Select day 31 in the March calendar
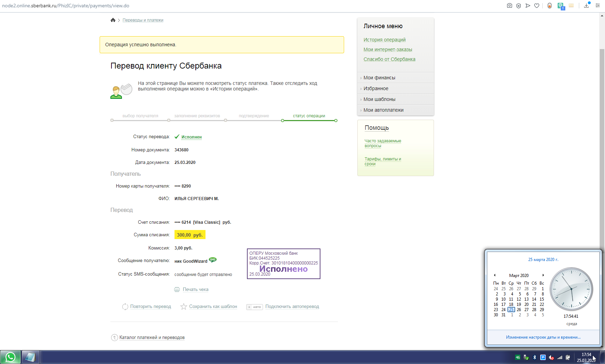Image resolution: width=605 pixels, height=364 pixels. [503, 315]
